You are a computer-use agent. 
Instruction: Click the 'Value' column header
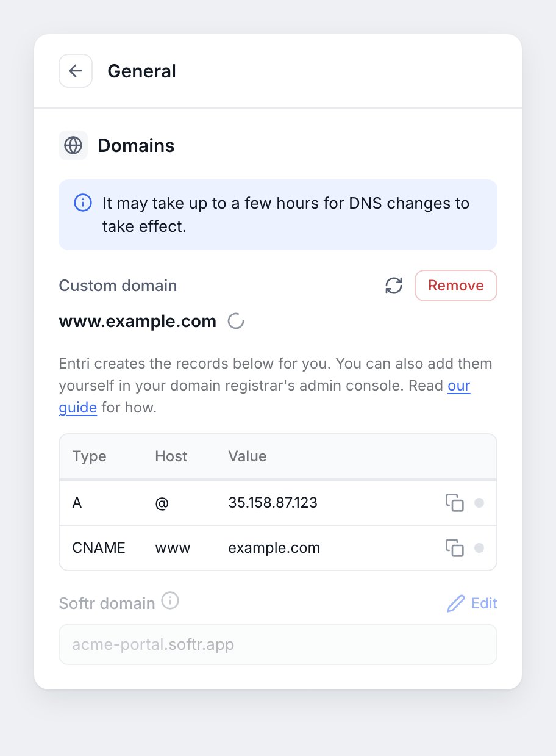point(247,456)
